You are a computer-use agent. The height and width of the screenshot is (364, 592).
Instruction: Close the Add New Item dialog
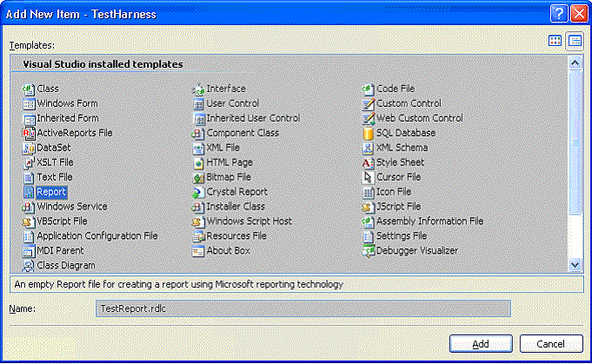(579, 14)
